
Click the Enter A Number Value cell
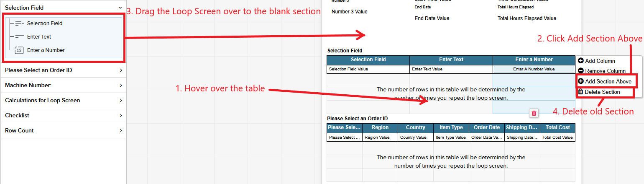click(534, 69)
